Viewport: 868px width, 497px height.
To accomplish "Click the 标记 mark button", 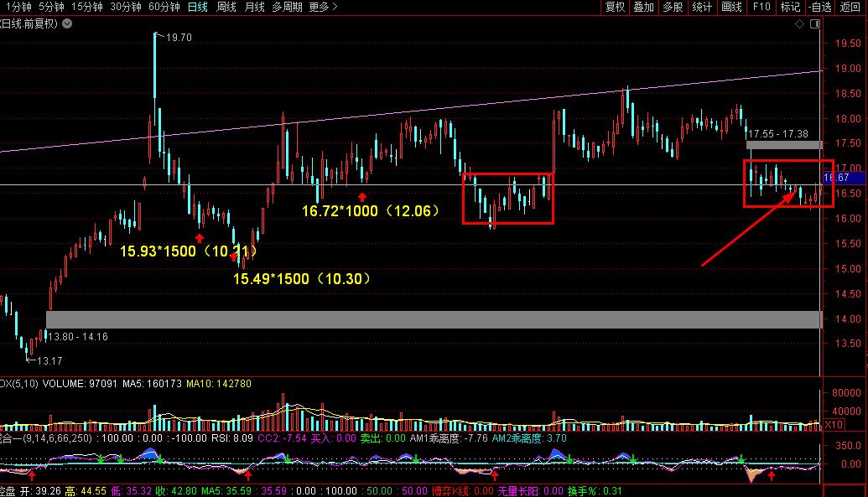I will tap(790, 8).
